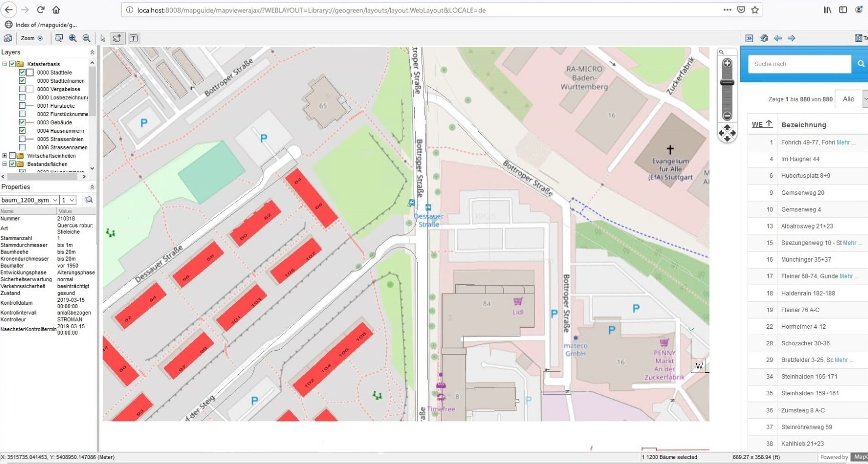The width and height of the screenshot is (868, 464).
Task: Select the arrow selection tool
Action: point(103,38)
